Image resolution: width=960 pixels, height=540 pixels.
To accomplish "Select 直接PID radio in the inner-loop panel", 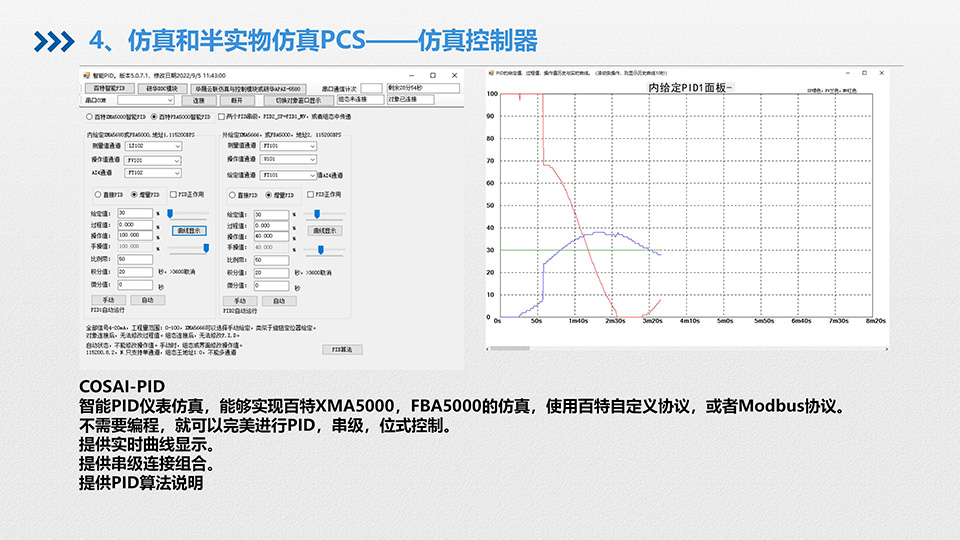I will pos(97,194).
